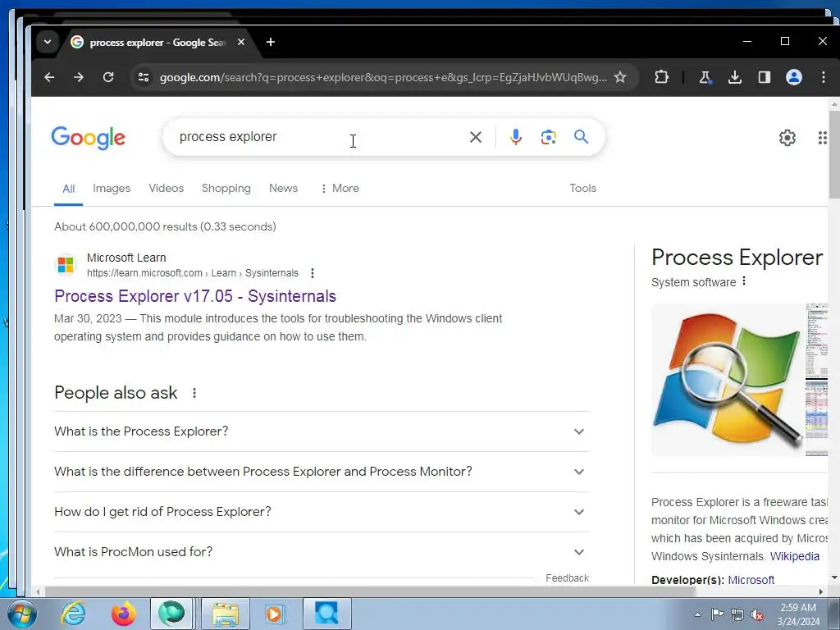840x630 pixels.
Task: Open the magnifier app on taskbar
Action: tap(326, 614)
